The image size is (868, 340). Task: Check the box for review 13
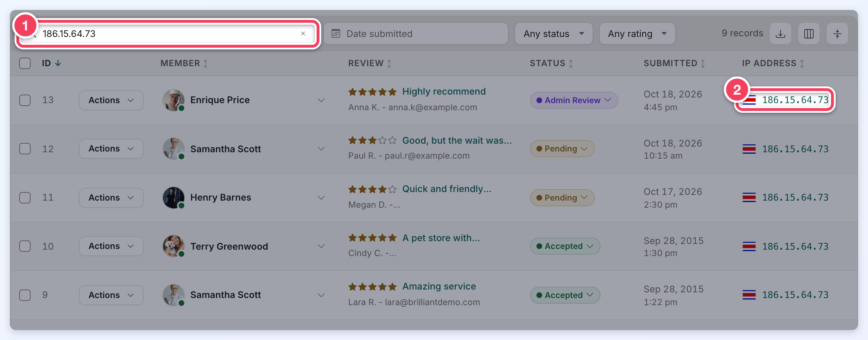pos(25,100)
